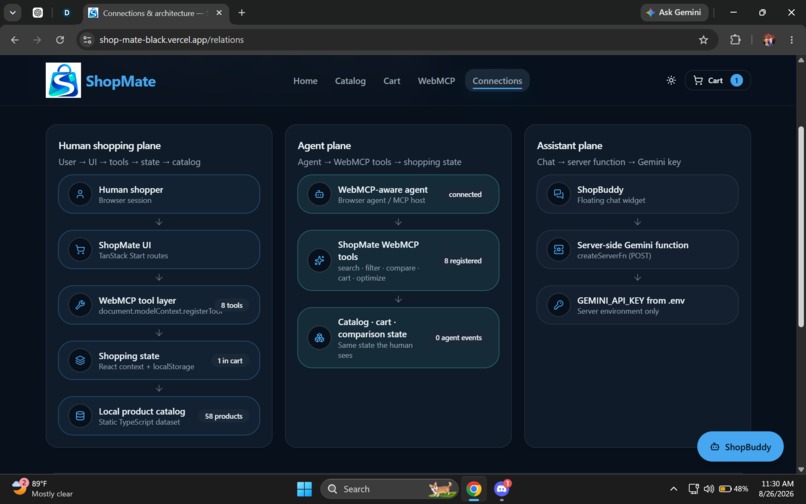Click the Shopping state layers icon
806x504 pixels.
(x=80, y=361)
